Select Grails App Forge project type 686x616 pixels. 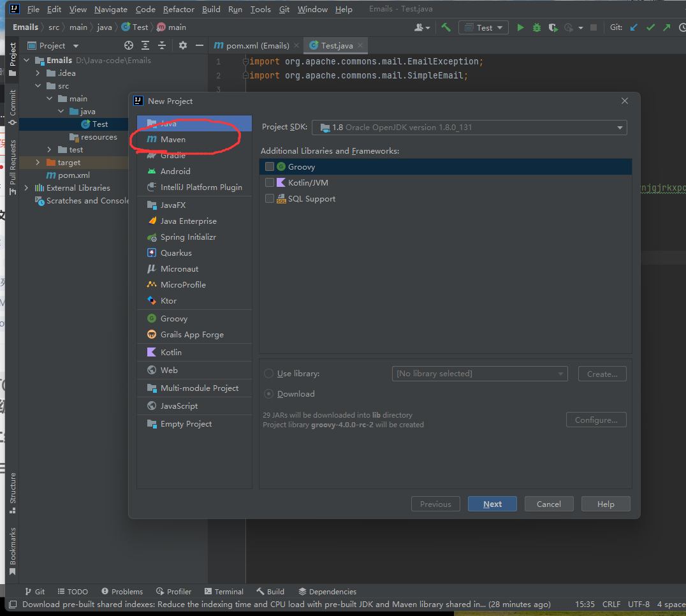pyautogui.click(x=194, y=335)
